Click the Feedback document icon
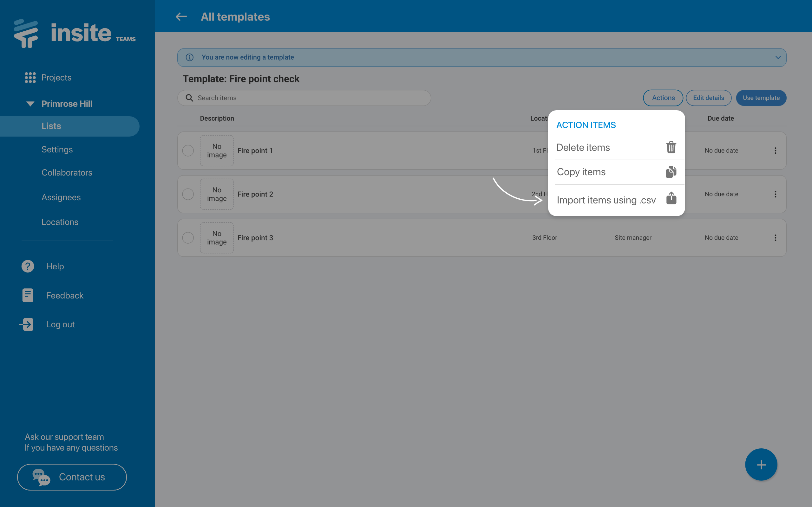 (28, 295)
